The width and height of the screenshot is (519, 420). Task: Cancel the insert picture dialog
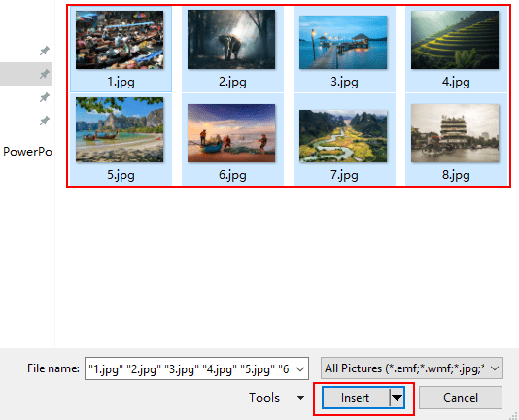pyautogui.click(x=461, y=398)
